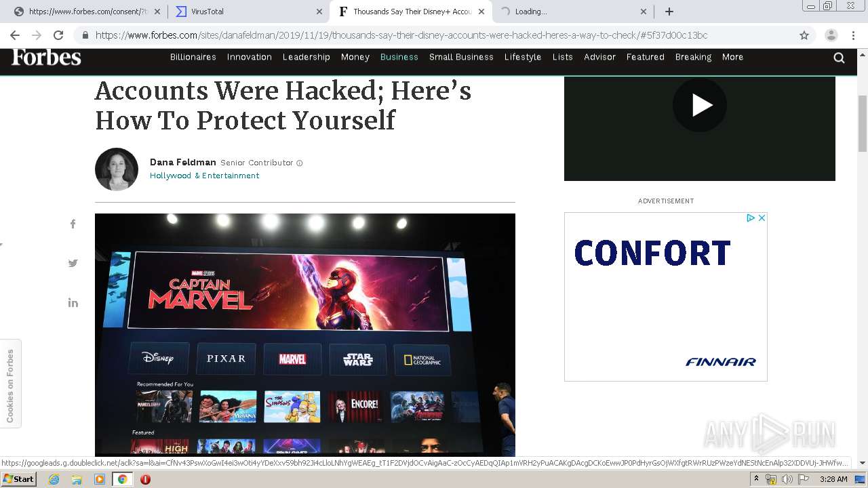The image size is (868, 488).
Task: Close the Disney+ article tab
Action: tap(481, 12)
